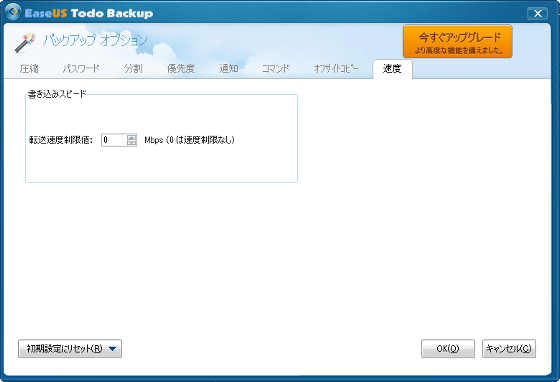
Task: Click the キャンセル(C) button
Action: click(x=509, y=348)
